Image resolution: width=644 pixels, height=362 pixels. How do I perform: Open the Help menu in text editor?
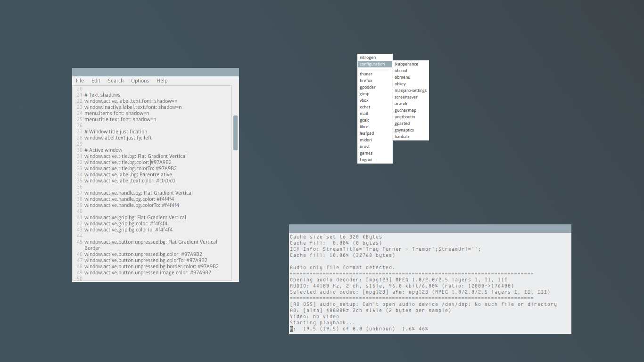pos(162,81)
